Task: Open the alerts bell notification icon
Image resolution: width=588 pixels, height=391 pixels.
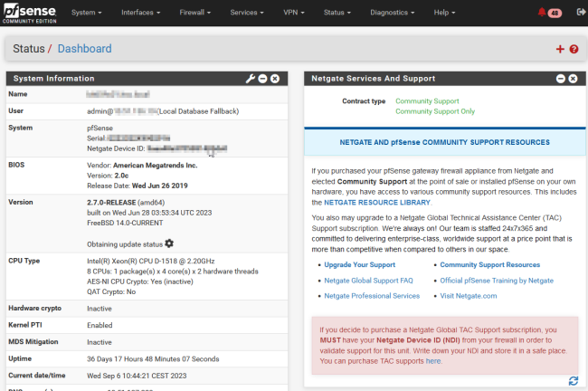Action: (542, 13)
